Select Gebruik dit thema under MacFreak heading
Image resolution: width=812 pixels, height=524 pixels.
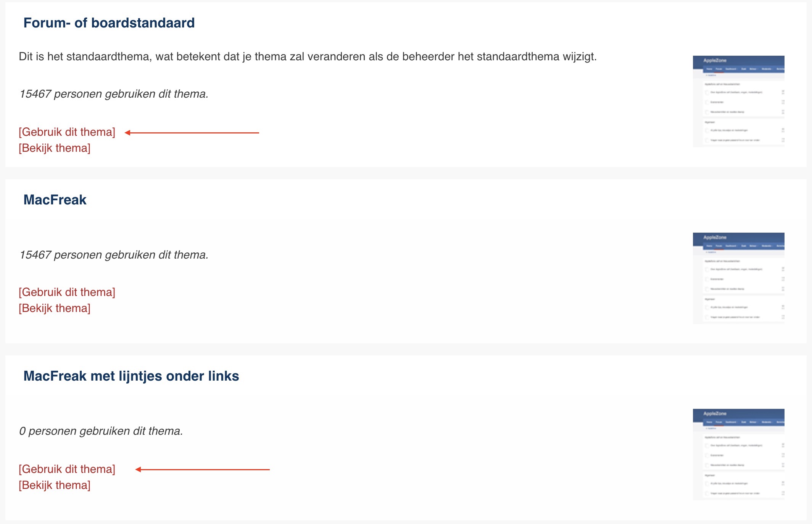(67, 292)
